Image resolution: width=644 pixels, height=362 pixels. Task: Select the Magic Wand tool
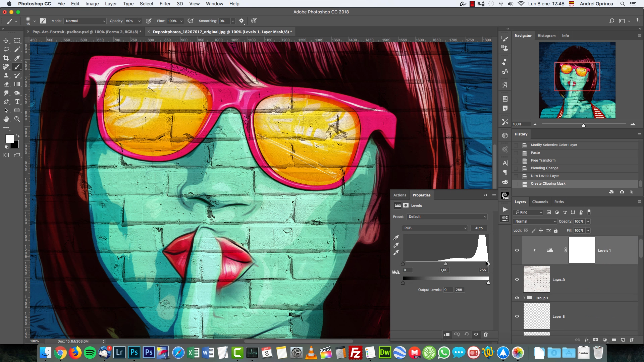(17, 49)
